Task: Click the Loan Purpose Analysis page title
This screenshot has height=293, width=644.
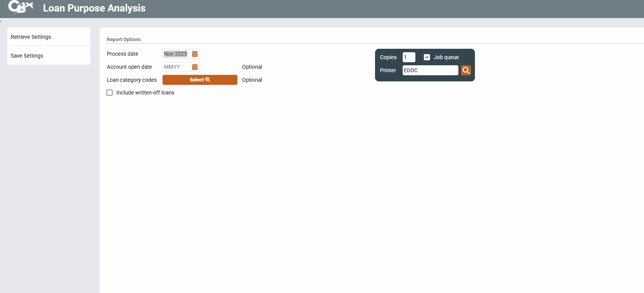Action: coord(94,8)
